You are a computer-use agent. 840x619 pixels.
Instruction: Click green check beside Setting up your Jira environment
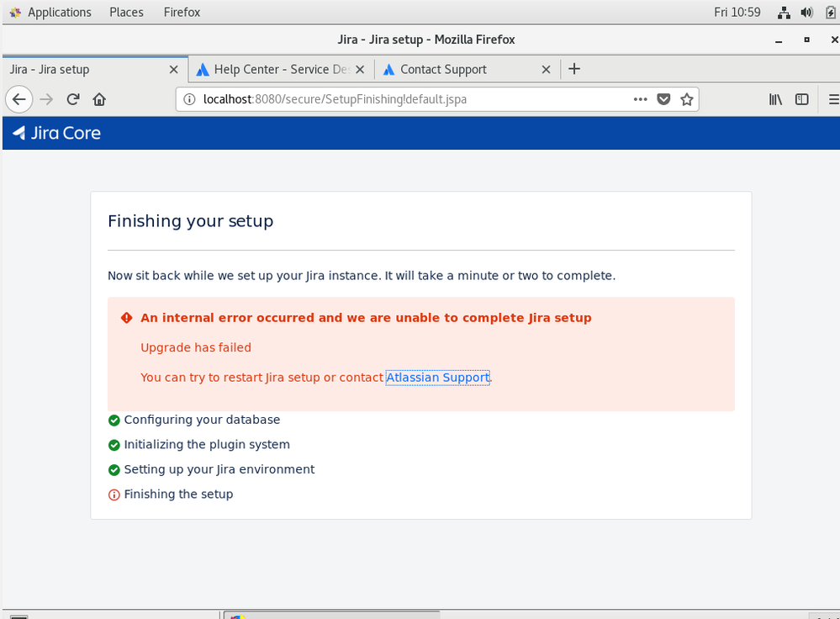tap(114, 470)
